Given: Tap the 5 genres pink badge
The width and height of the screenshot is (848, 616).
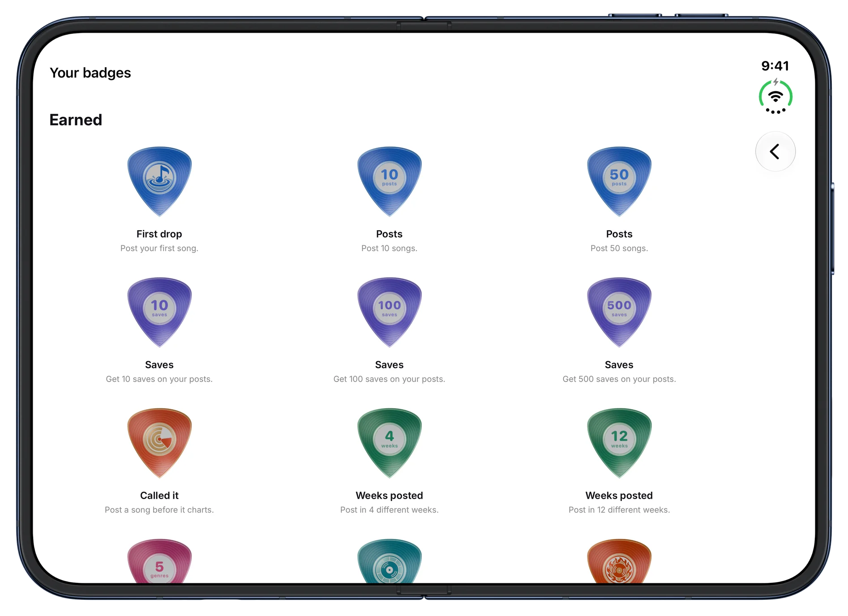Looking at the screenshot, I should click(159, 561).
